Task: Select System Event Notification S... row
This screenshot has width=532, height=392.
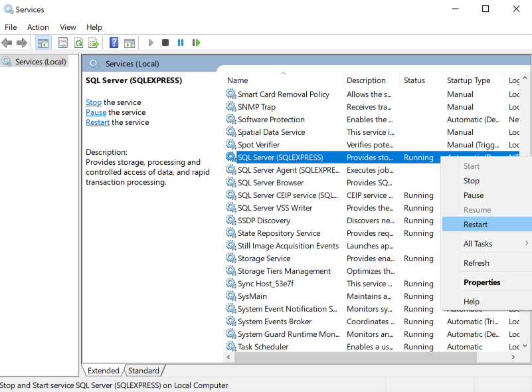Action: 333,309
